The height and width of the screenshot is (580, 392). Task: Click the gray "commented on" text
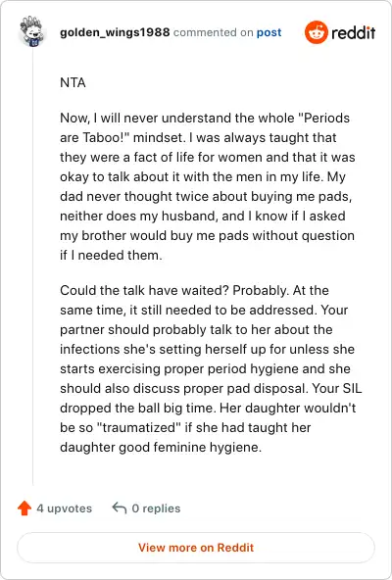[x=214, y=32]
